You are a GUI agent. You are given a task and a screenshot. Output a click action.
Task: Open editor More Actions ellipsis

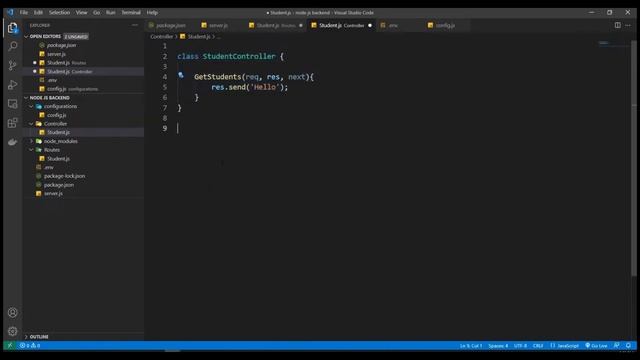628,25
